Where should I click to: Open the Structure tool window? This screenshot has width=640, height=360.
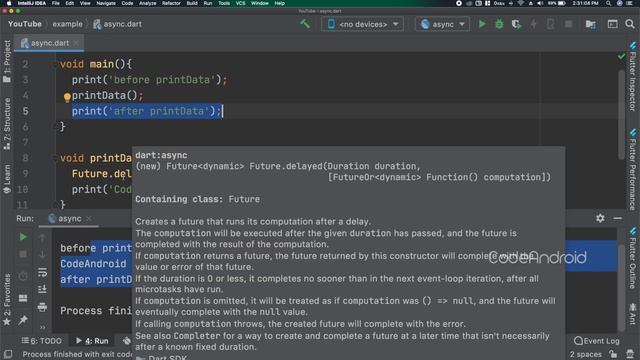pyautogui.click(x=7, y=124)
